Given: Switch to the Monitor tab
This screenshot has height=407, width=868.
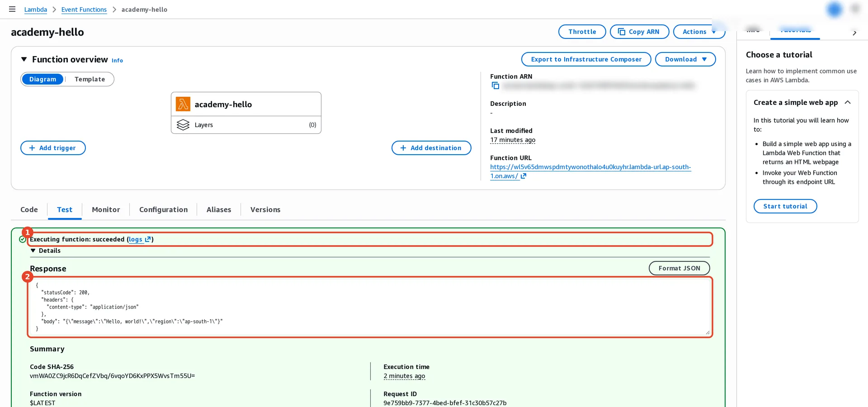Looking at the screenshot, I should point(106,209).
